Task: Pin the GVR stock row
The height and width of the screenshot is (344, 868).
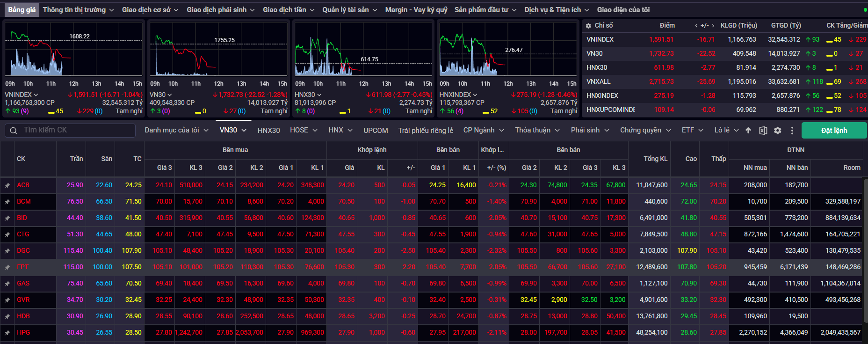Action: coord(7,300)
